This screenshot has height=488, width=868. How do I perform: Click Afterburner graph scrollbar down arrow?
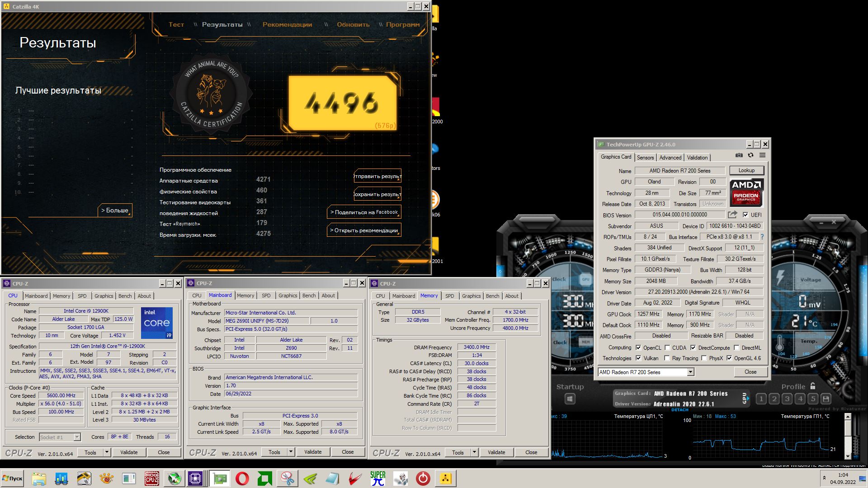[x=848, y=456]
